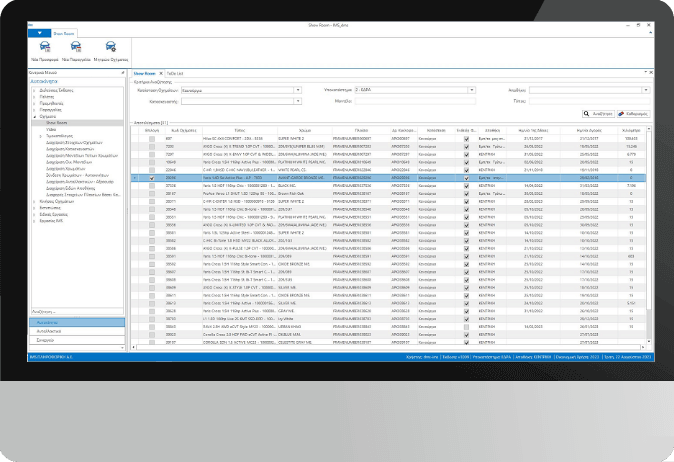Expand the Κινήσεις Οχημάτων tree node
The image size is (674, 462).
[x=35, y=202]
